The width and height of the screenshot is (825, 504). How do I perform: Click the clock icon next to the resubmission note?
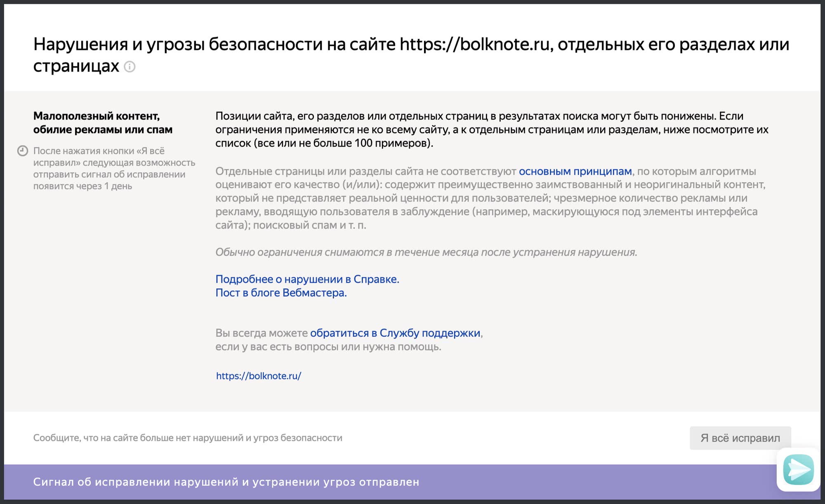[x=23, y=151]
